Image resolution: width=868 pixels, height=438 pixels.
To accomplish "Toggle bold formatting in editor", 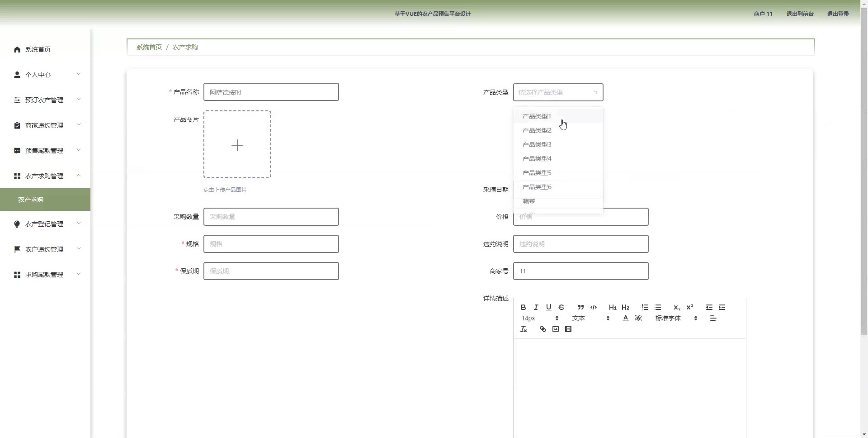I will tap(523, 307).
